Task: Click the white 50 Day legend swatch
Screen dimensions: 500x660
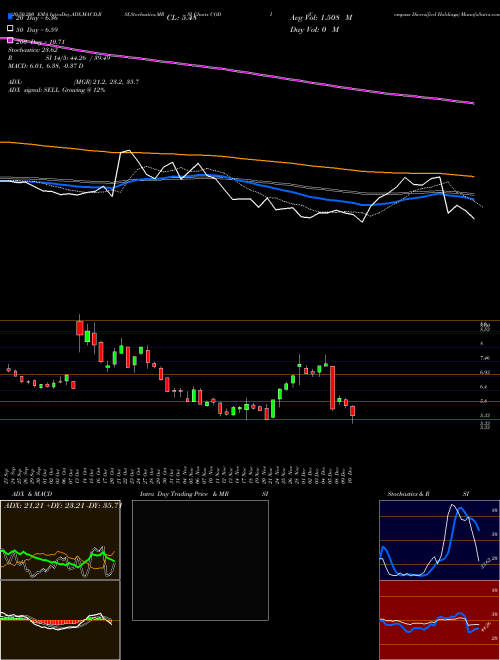Action: click(10, 29)
